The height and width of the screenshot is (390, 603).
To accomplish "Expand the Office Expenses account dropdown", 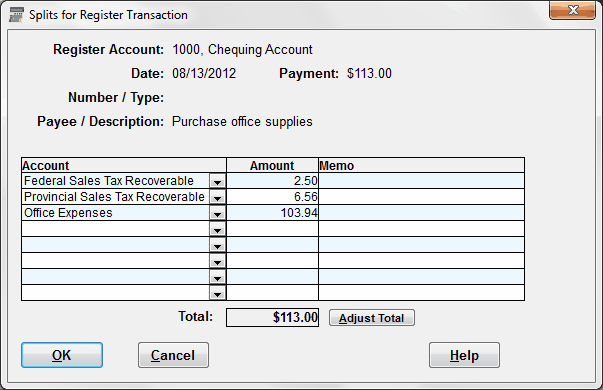I will click(217, 213).
